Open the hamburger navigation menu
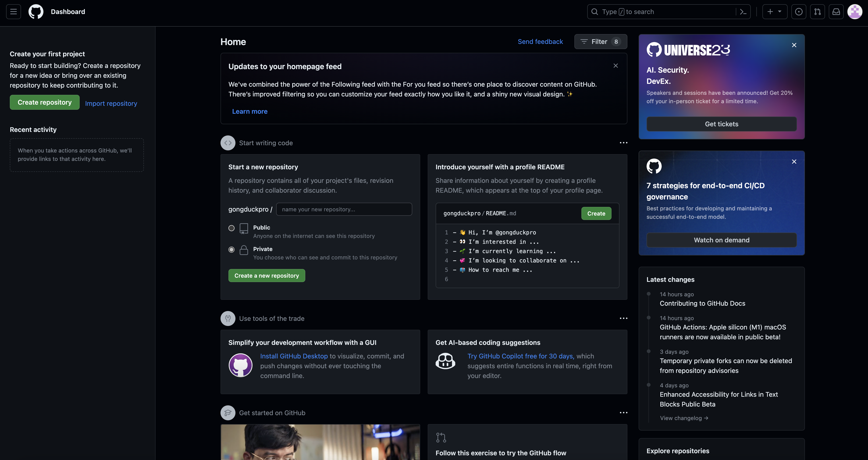Screen dimensions: 868x460 click(14, 12)
